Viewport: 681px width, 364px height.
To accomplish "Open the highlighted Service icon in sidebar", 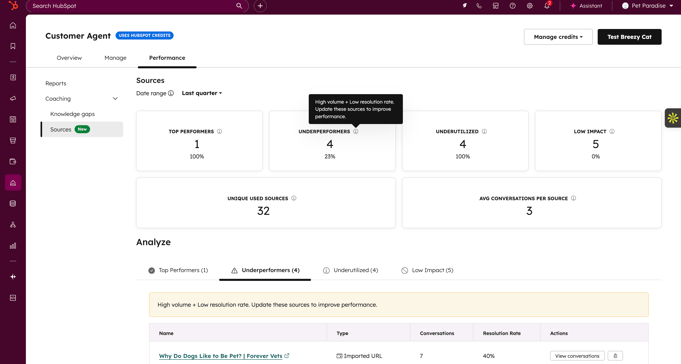I will point(13,183).
